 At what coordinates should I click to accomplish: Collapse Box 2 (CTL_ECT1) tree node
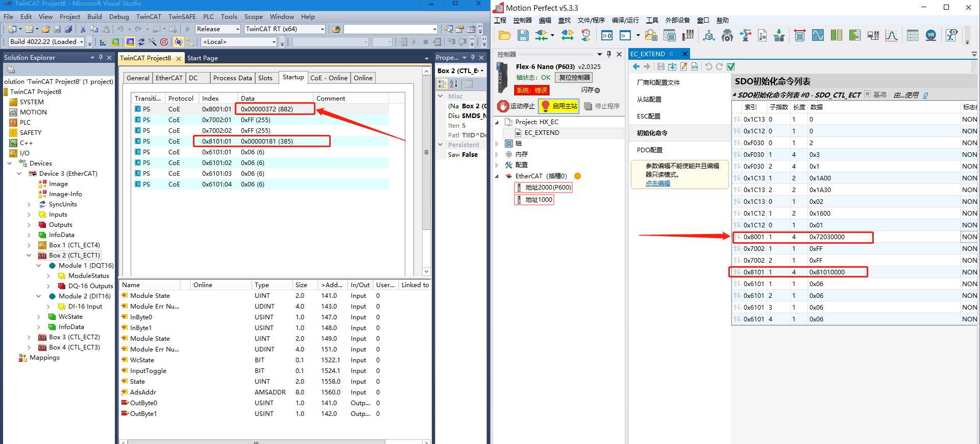29,255
